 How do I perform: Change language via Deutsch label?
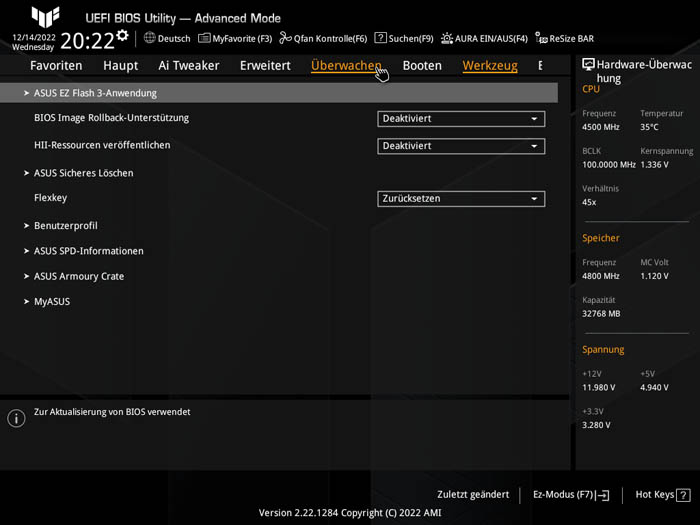(174, 38)
